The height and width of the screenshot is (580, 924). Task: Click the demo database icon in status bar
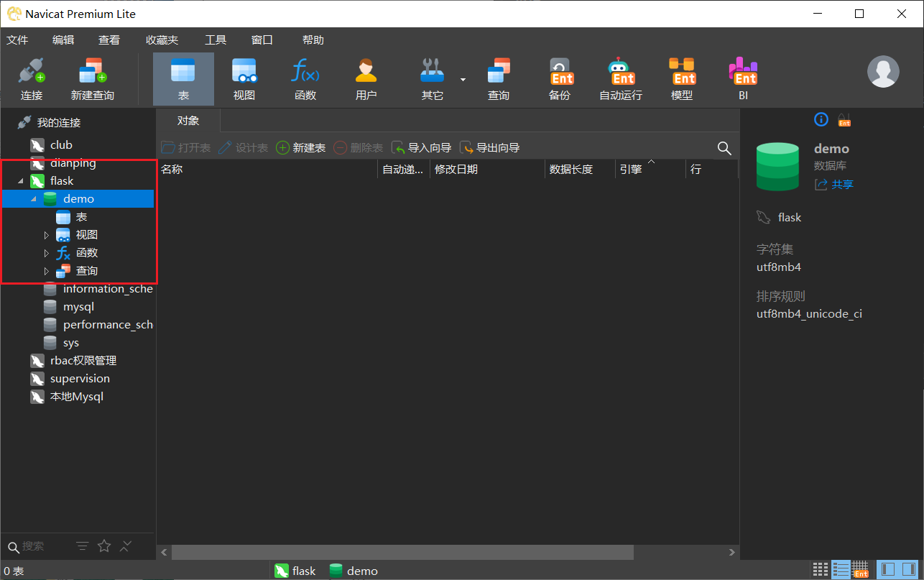tap(336, 571)
